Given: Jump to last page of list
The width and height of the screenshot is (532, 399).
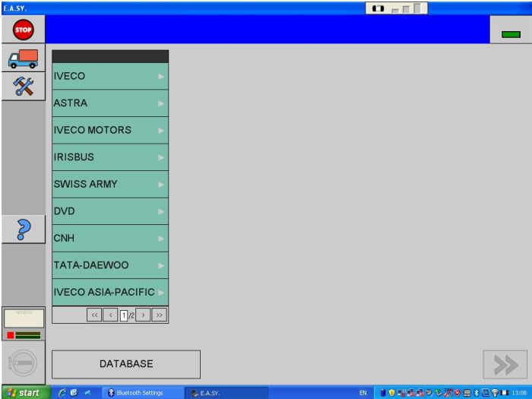Looking at the screenshot, I should pyautogui.click(x=159, y=315).
